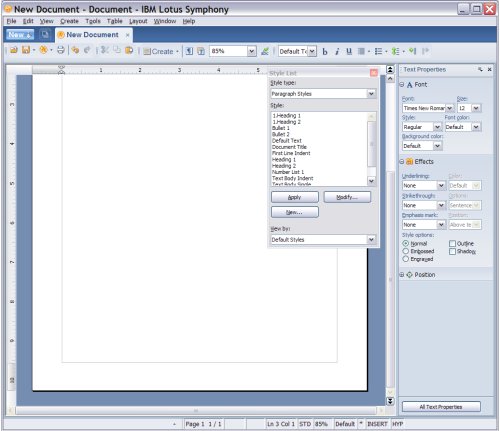500x431 pixels.
Task: Click the paragraph alignment icon
Action: click(361, 51)
